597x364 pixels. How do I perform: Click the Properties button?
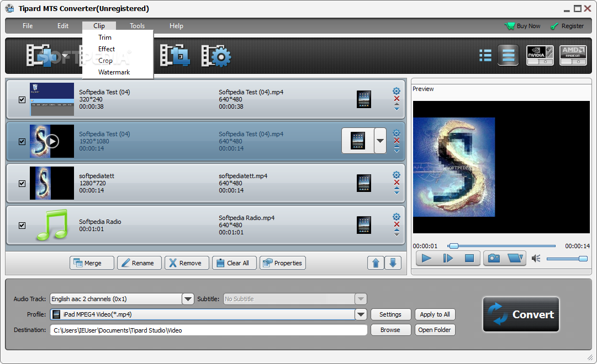(283, 263)
